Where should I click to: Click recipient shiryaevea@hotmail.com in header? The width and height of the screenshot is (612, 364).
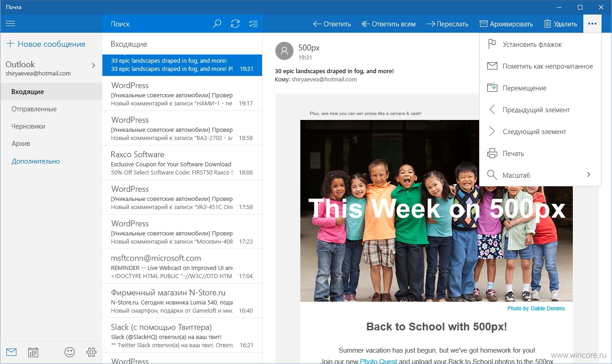click(x=324, y=79)
